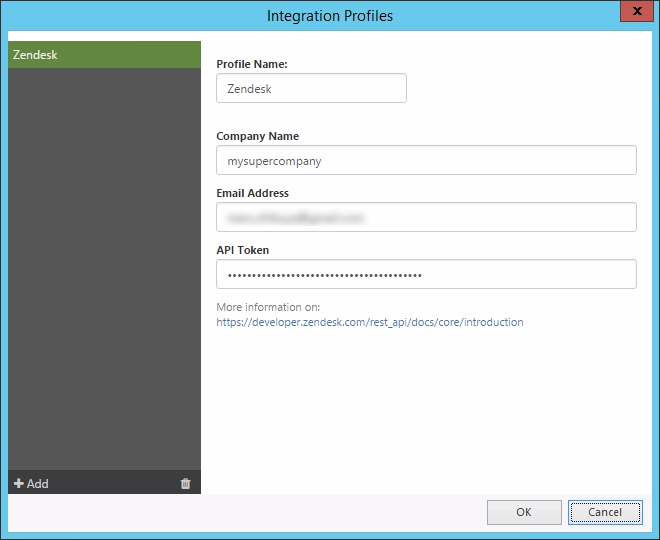660x540 pixels.
Task: Click the 'Email Address' label
Action: [x=253, y=193]
